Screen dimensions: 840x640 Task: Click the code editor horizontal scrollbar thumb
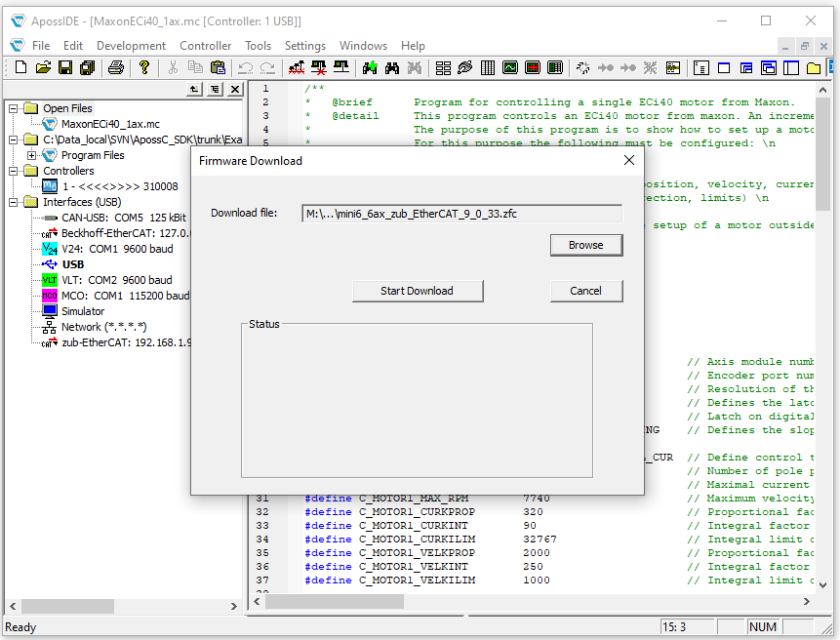[335, 602]
